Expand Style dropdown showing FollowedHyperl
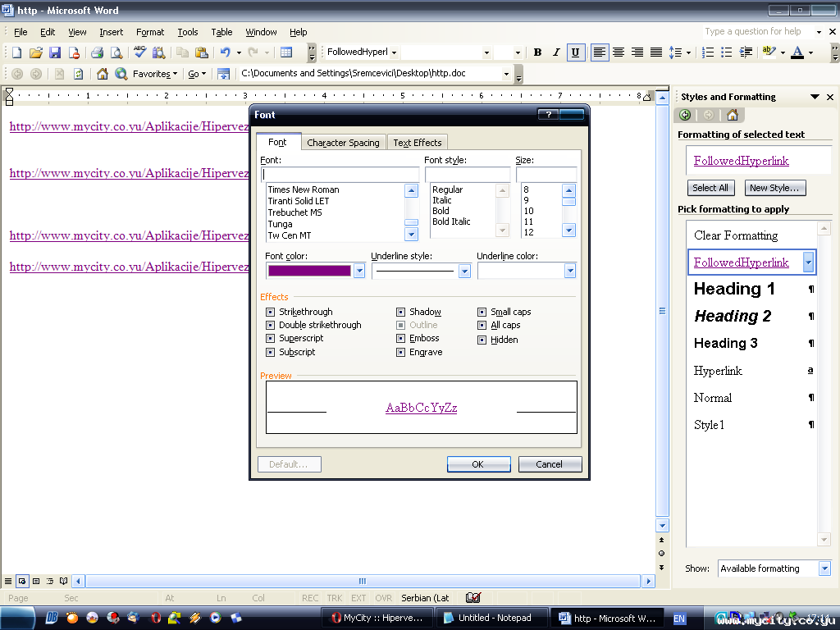 pos(395,52)
